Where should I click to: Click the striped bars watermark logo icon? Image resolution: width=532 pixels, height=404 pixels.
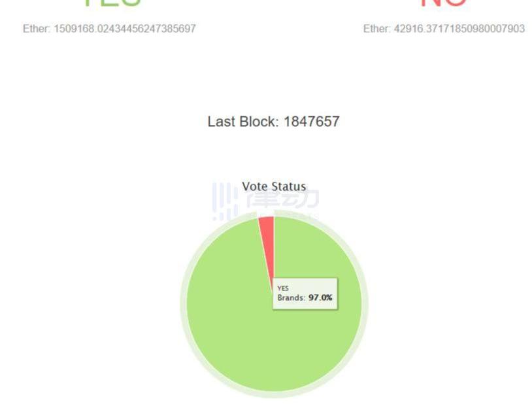point(225,201)
